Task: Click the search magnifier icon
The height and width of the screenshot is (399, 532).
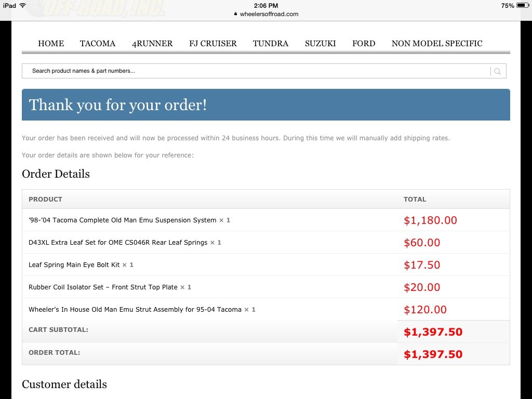Action: (x=497, y=71)
